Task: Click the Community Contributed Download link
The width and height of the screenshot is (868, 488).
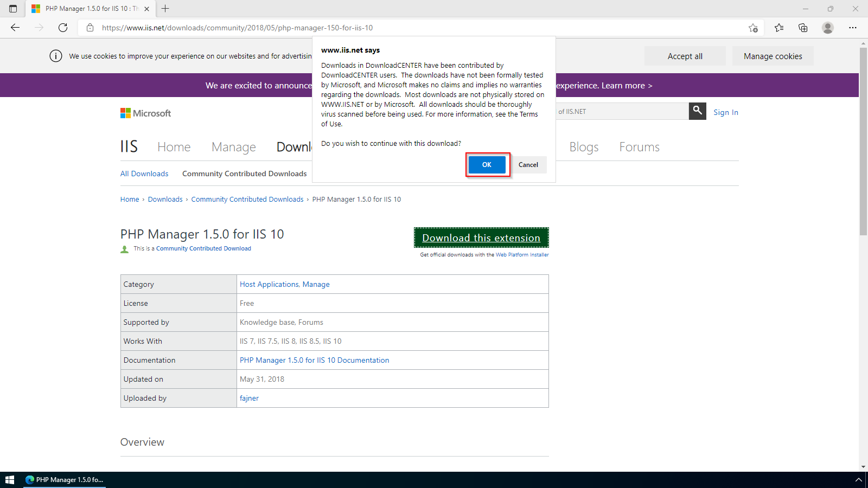Action: pyautogui.click(x=203, y=248)
